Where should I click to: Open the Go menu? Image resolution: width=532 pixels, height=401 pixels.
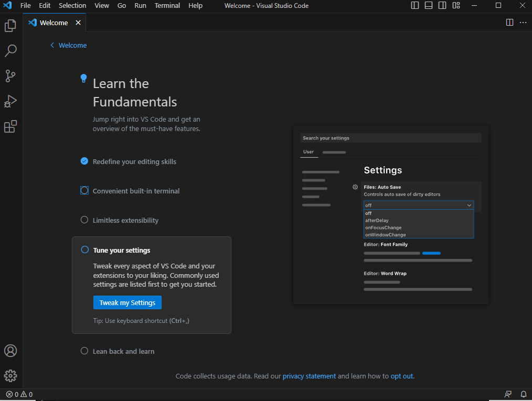coord(122,5)
